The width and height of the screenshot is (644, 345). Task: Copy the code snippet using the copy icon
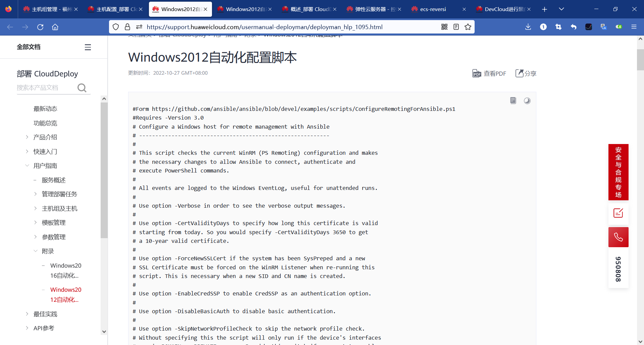click(x=513, y=100)
